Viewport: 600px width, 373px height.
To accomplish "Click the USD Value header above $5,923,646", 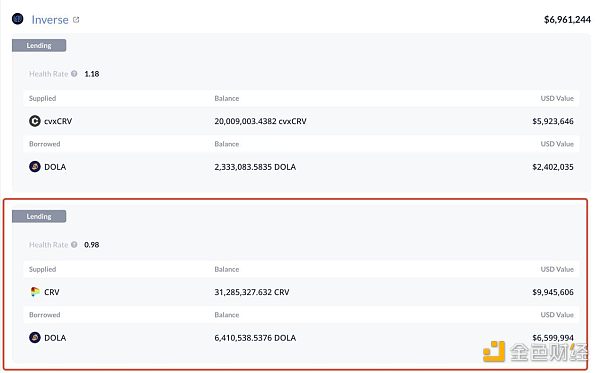I will tap(557, 98).
